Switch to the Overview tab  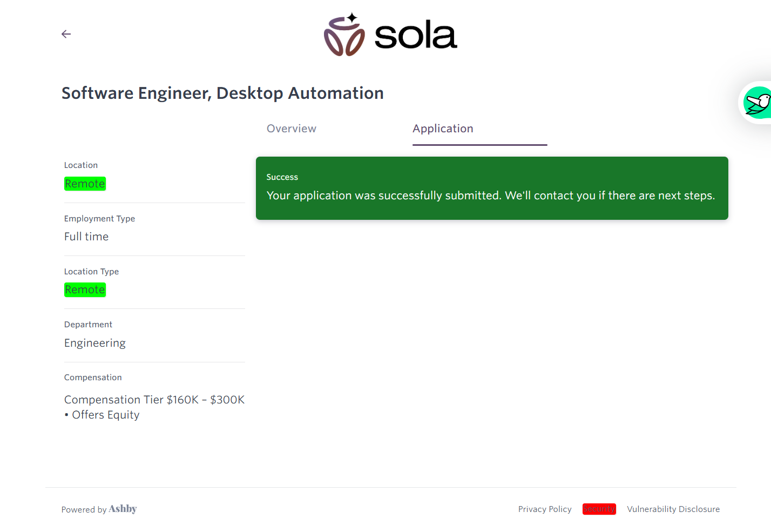291,129
